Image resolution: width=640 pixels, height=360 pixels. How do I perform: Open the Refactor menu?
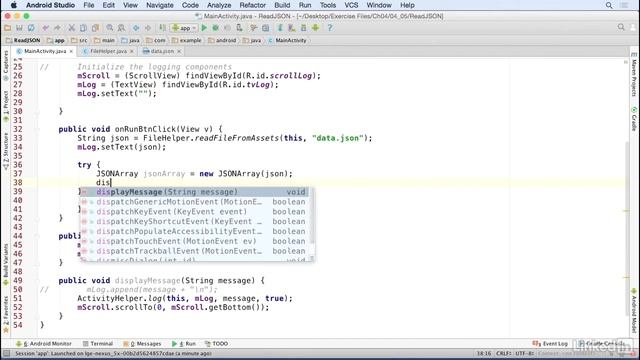[252, 5]
